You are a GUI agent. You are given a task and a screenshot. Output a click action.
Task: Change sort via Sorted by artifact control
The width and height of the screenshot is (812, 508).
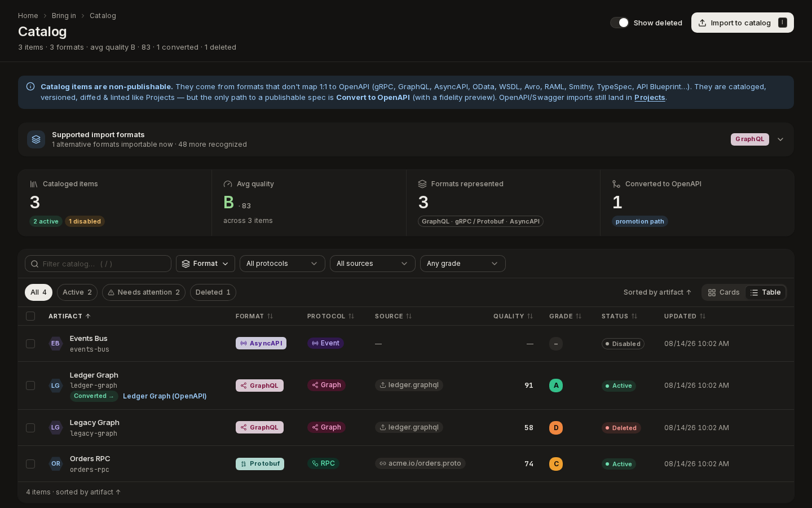point(657,292)
